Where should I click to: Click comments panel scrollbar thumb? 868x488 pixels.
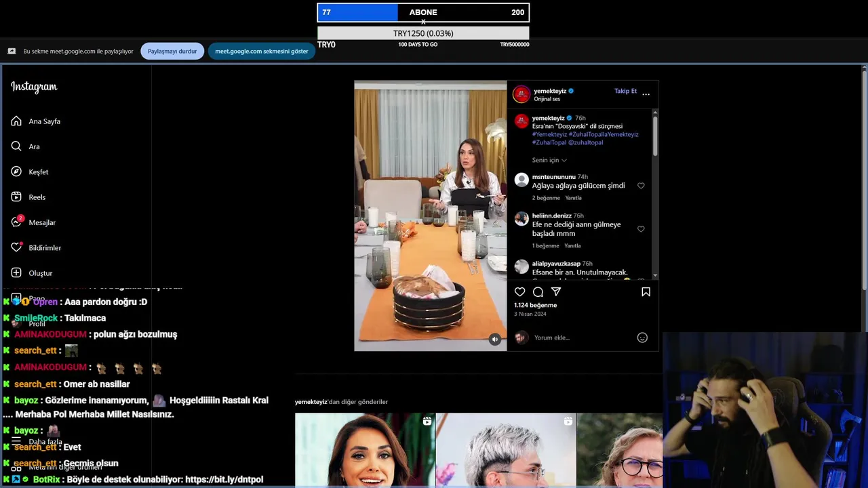coord(655,136)
